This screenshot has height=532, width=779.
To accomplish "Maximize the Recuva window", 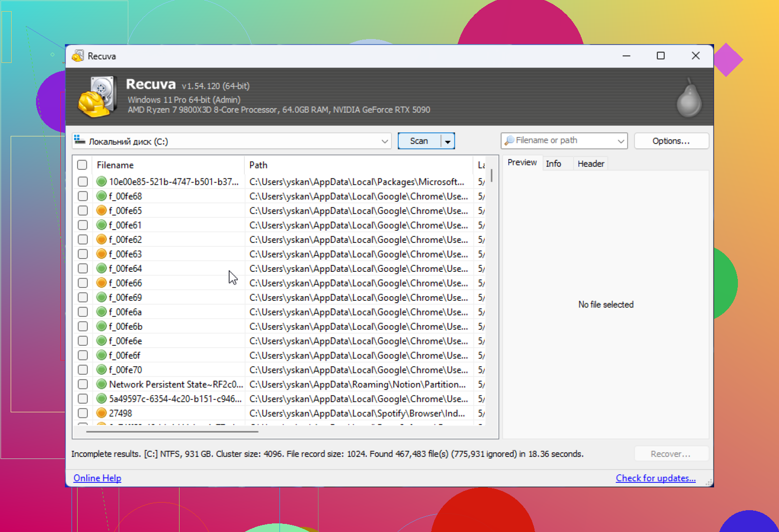I will click(x=660, y=56).
